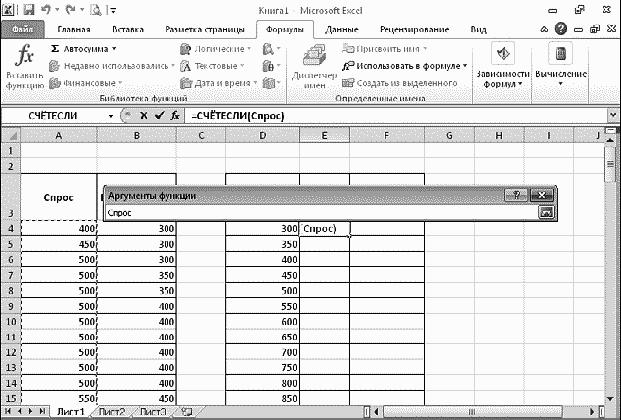Click in the Спрос range input field
Screen dimensions: 621x420
coord(322,213)
